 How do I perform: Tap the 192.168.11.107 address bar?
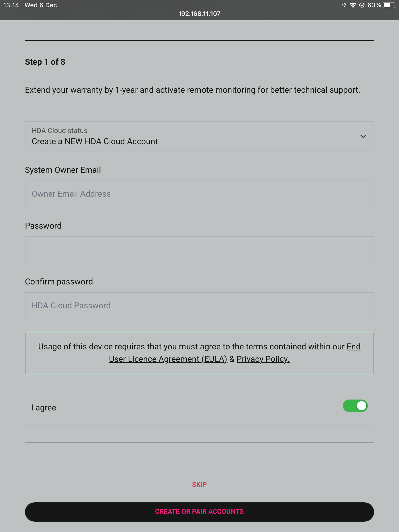click(199, 14)
